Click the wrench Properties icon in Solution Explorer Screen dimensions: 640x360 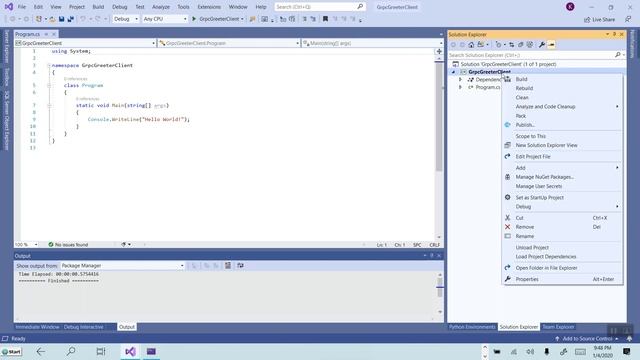click(542, 44)
